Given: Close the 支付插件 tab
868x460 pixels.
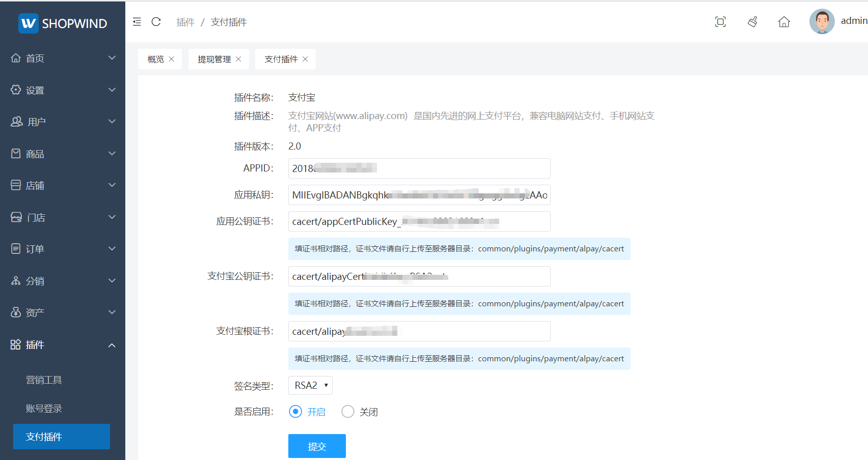Looking at the screenshot, I should pyautogui.click(x=305, y=59).
